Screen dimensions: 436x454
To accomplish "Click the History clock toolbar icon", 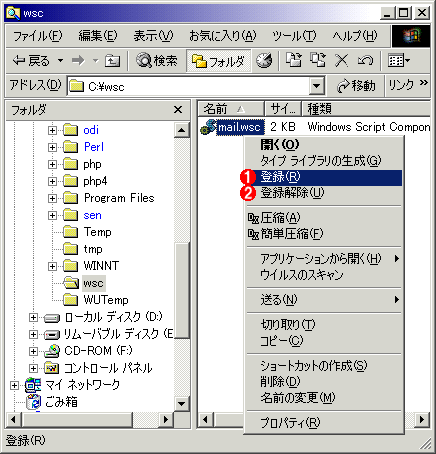I will (x=264, y=61).
